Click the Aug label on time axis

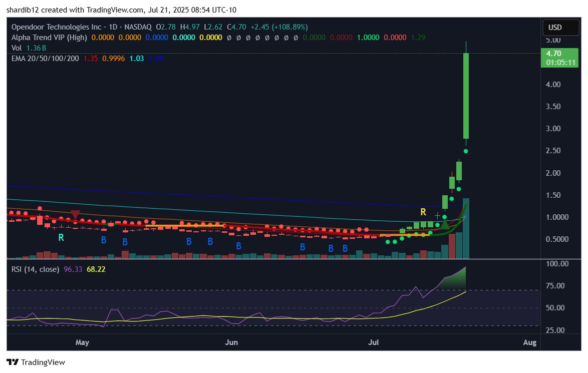coord(530,342)
